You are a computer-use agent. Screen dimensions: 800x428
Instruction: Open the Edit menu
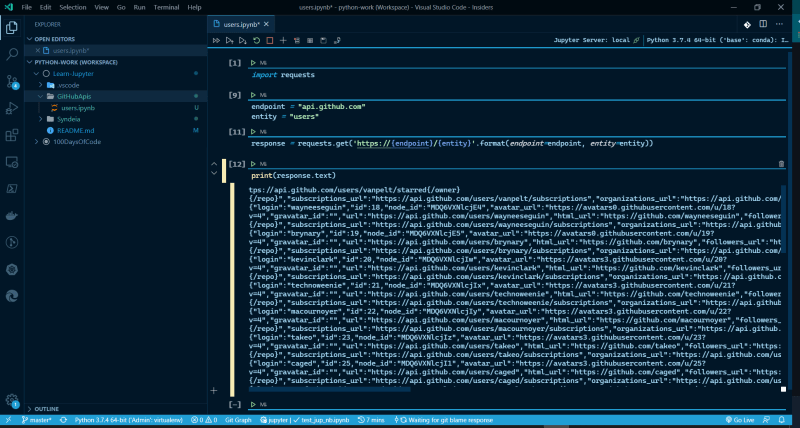(x=45, y=8)
